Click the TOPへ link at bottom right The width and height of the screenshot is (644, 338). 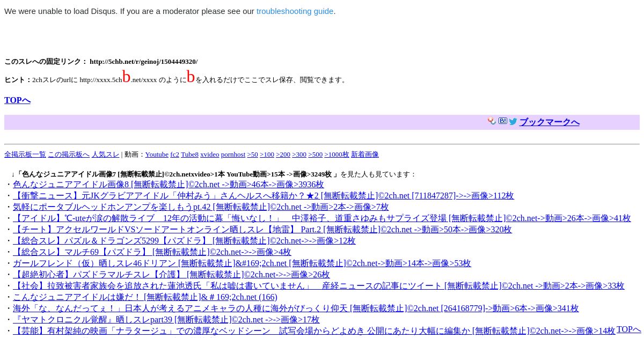click(628, 329)
